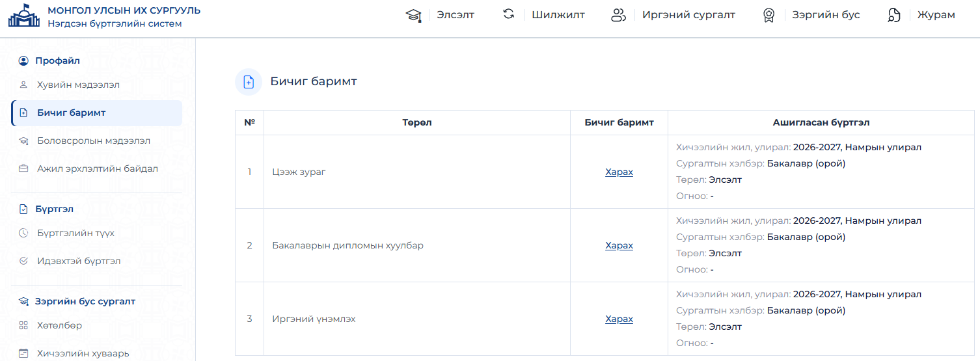Click the Бүртгэл section heading

pyautogui.click(x=54, y=209)
